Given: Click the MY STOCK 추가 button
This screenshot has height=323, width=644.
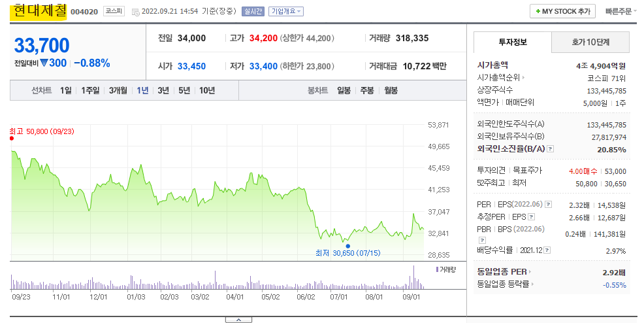Looking at the screenshot, I should pyautogui.click(x=562, y=12).
